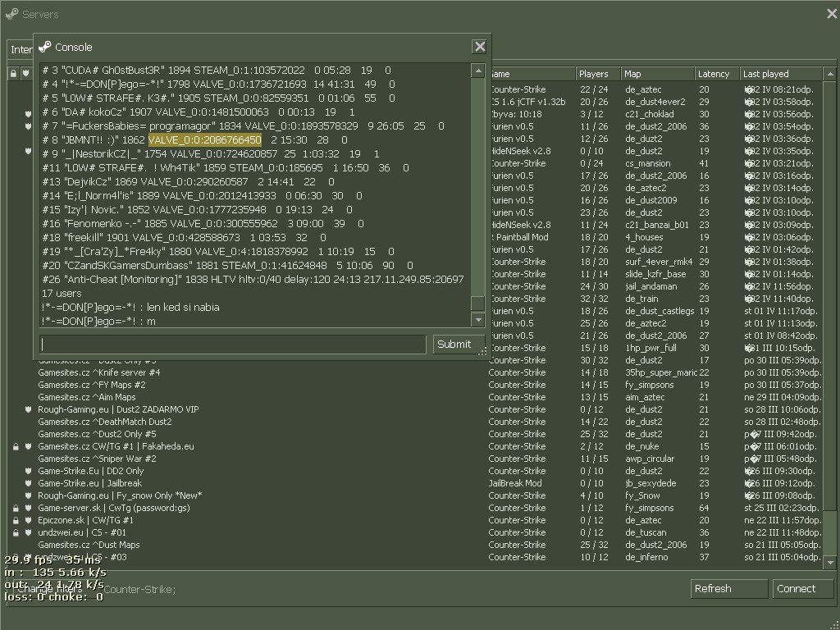Image resolution: width=840 pixels, height=630 pixels.
Task: Sort by the Last played column
Action: click(779, 74)
